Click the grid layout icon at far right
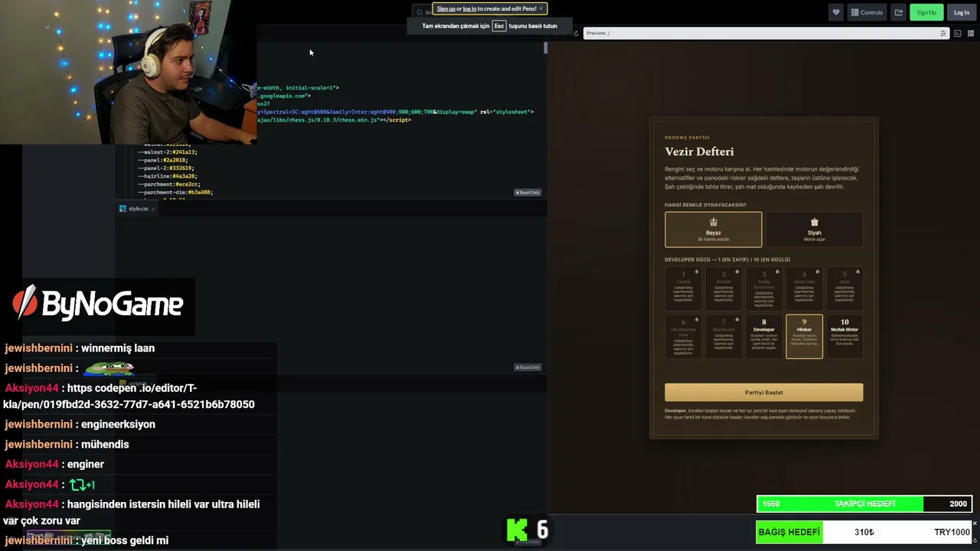 [x=971, y=33]
